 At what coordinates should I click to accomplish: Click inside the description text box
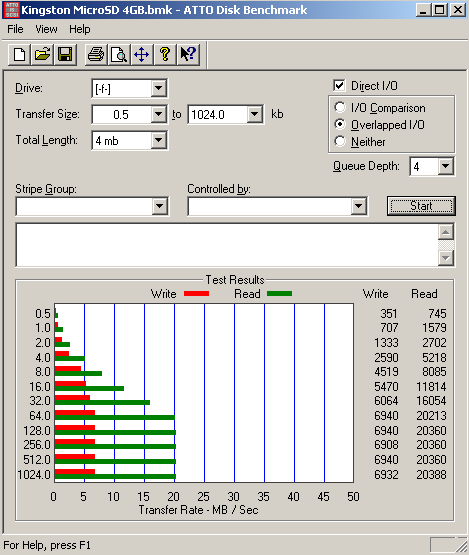227,245
